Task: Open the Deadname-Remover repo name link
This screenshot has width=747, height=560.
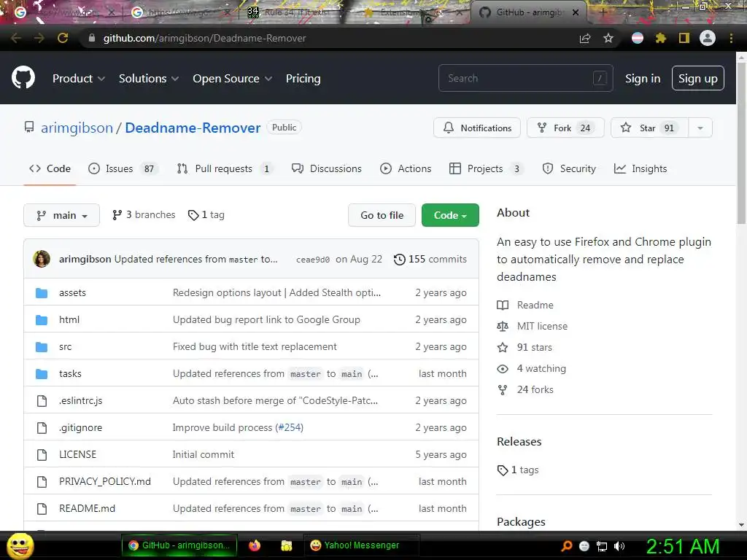Action: coord(193,128)
